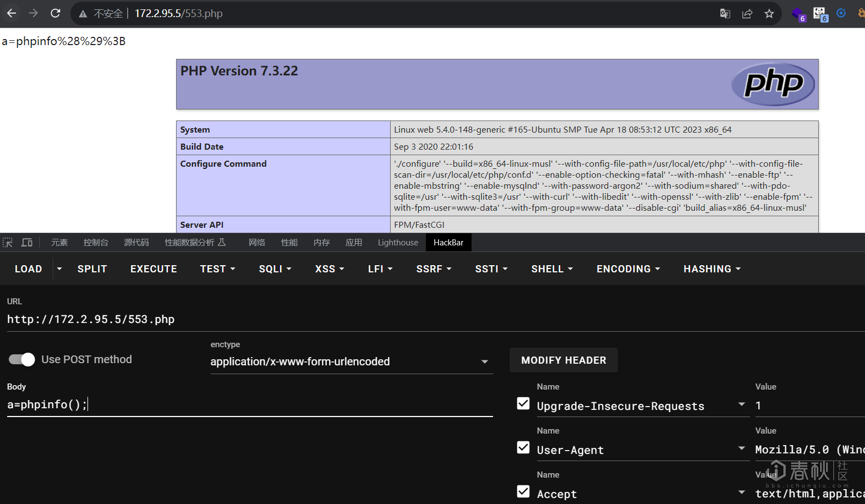Click the Server API value FPM/FastCGI

[419, 225]
